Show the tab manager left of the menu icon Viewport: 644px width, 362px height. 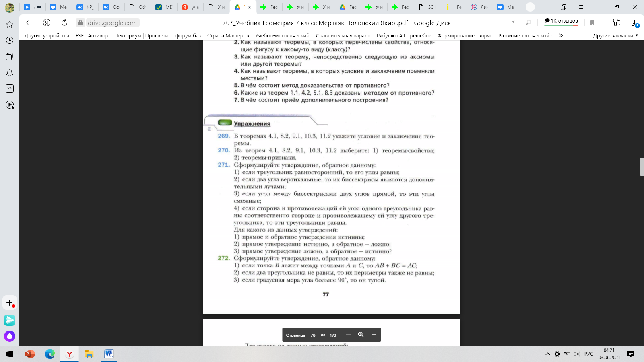click(563, 7)
